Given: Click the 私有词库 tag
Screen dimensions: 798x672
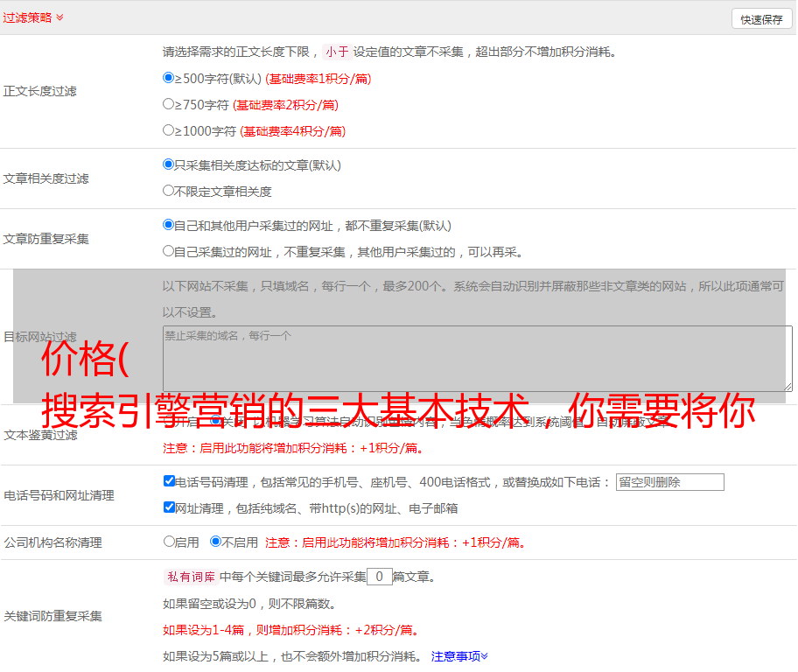Looking at the screenshot, I should 189,577.
